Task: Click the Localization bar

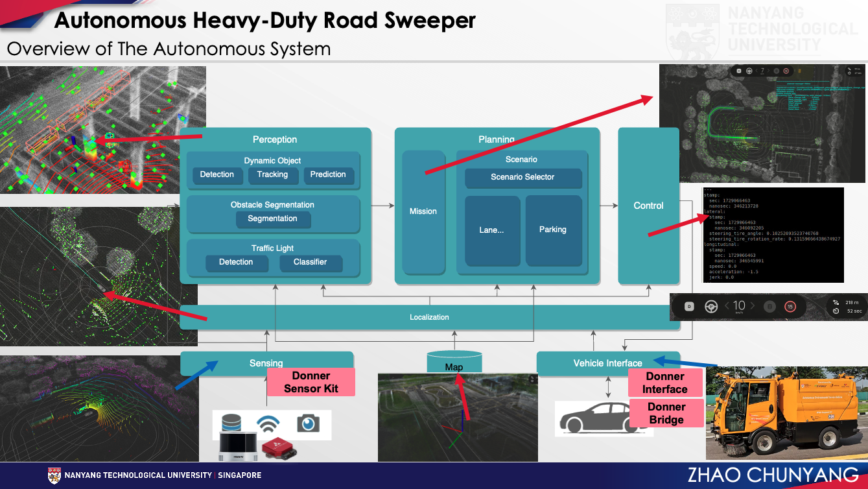Action: point(429,317)
